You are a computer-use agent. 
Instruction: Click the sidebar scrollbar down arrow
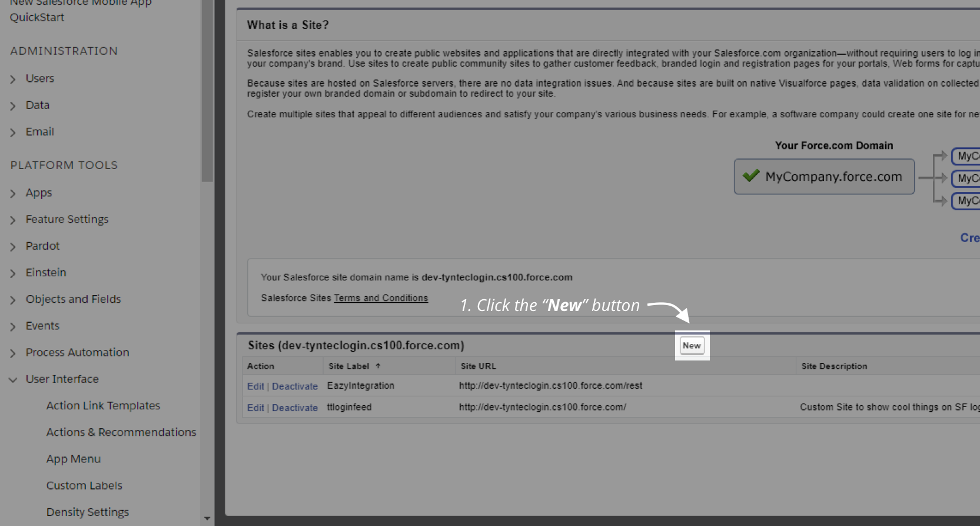(x=207, y=518)
